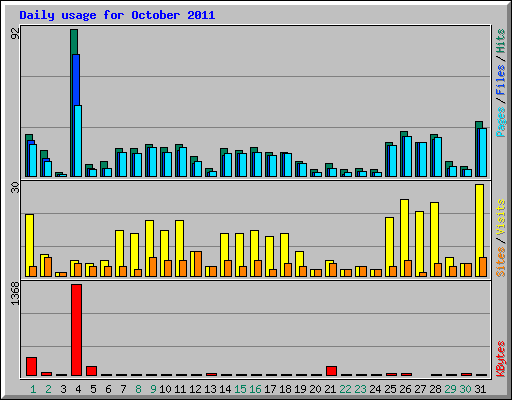Viewport: 512px width, 400px height.
Task: Click the cyan Pages bar on day 31
Action: 483,152
